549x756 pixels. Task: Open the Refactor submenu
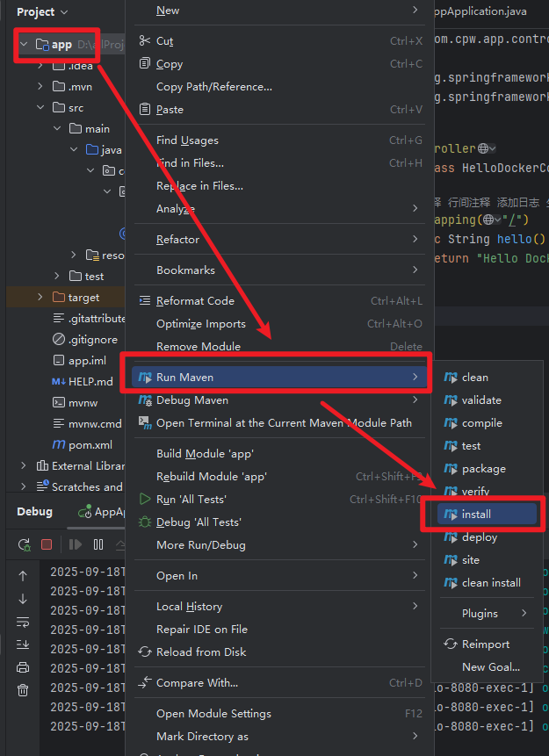pyautogui.click(x=280, y=239)
